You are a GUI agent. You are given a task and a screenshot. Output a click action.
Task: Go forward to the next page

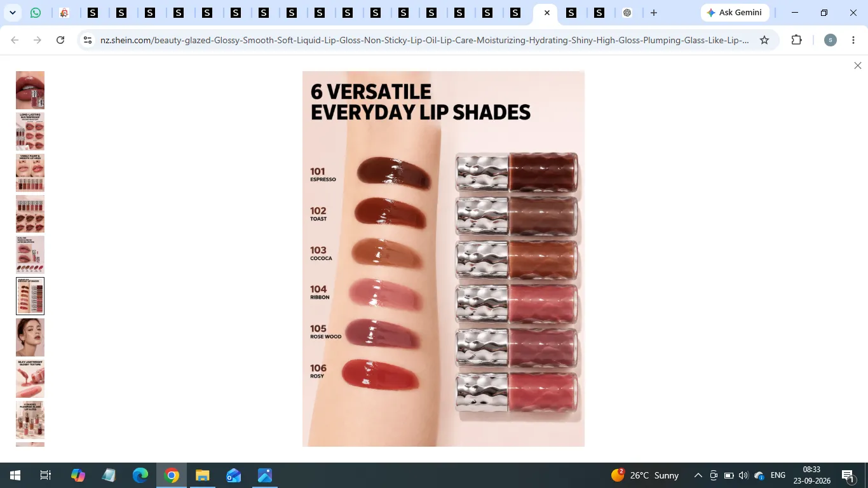coord(37,40)
